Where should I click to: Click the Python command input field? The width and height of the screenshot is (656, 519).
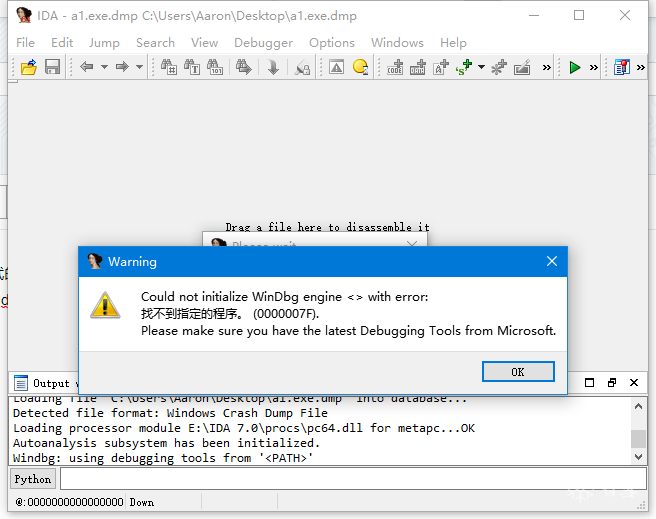[x=354, y=479]
